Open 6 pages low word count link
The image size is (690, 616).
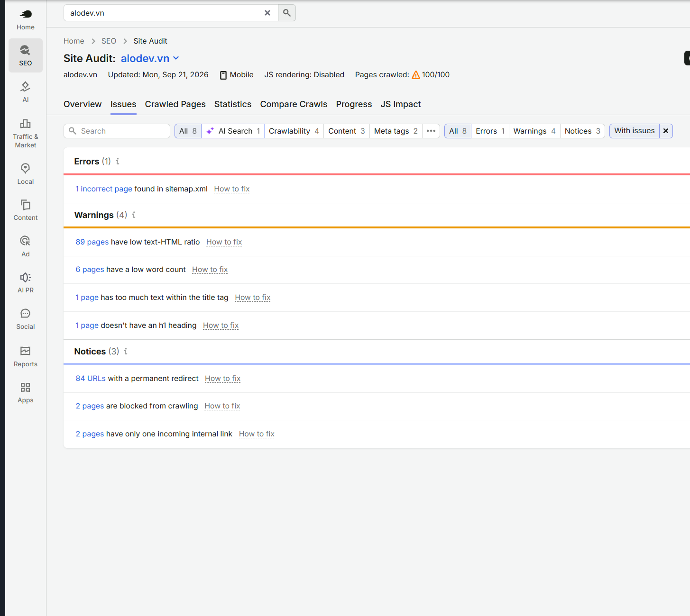(90, 269)
